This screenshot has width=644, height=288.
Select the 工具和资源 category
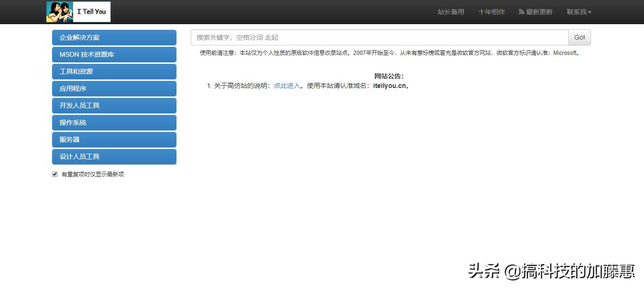tap(114, 71)
